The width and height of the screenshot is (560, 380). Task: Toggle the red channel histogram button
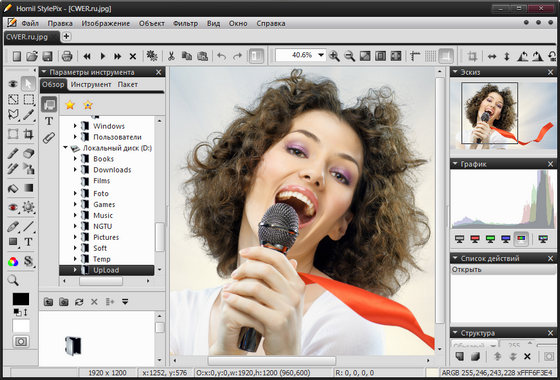click(475, 239)
